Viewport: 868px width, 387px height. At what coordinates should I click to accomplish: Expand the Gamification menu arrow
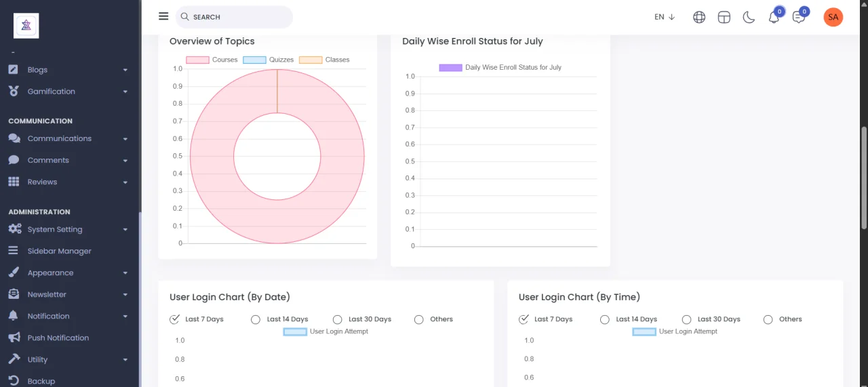(125, 91)
